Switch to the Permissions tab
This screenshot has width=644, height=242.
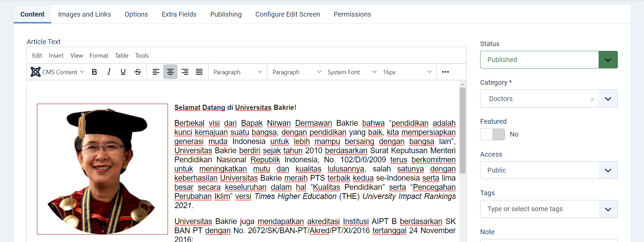(352, 14)
